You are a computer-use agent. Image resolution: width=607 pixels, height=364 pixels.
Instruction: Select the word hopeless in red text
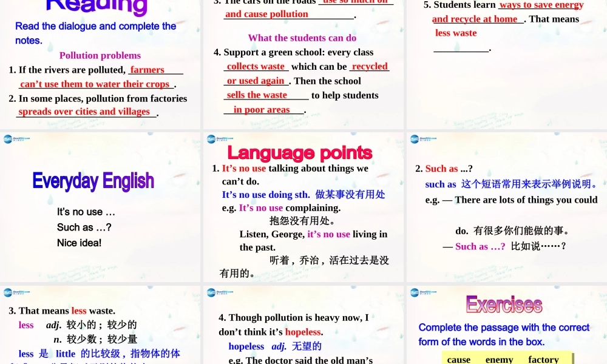tap(302, 331)
